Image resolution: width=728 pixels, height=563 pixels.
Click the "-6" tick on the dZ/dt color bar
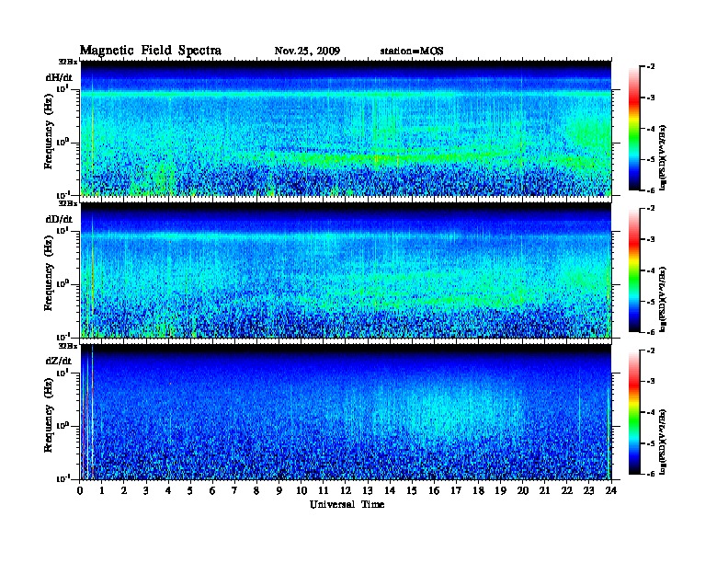(651, 475)
